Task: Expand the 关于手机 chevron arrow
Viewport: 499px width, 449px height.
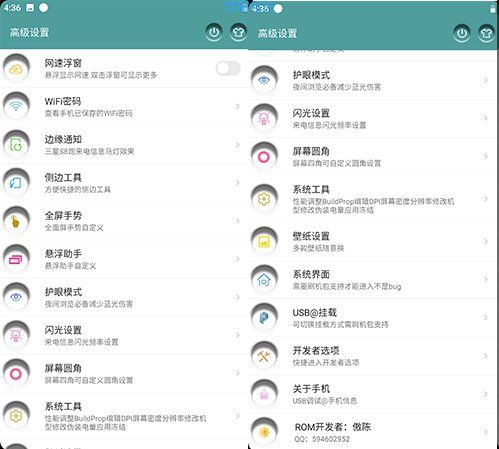Action: pyautogui.click(x=486, y=394)
